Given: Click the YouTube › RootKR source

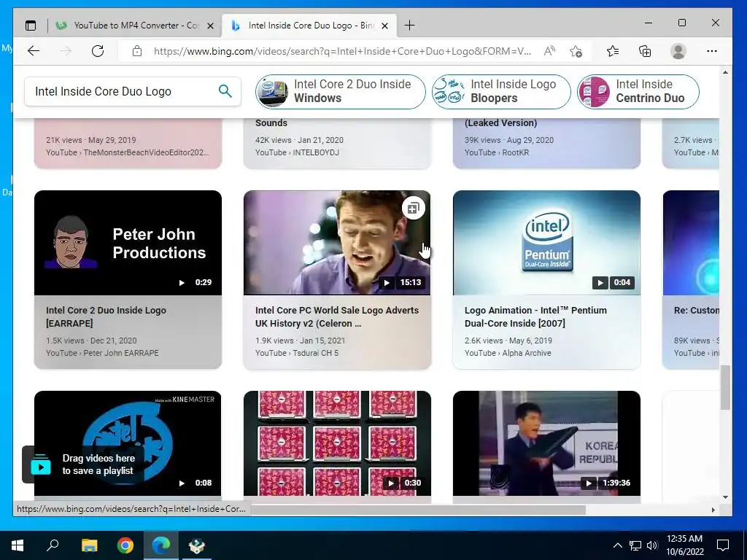Looking at the screenshot, I should (x=496, y=152).
